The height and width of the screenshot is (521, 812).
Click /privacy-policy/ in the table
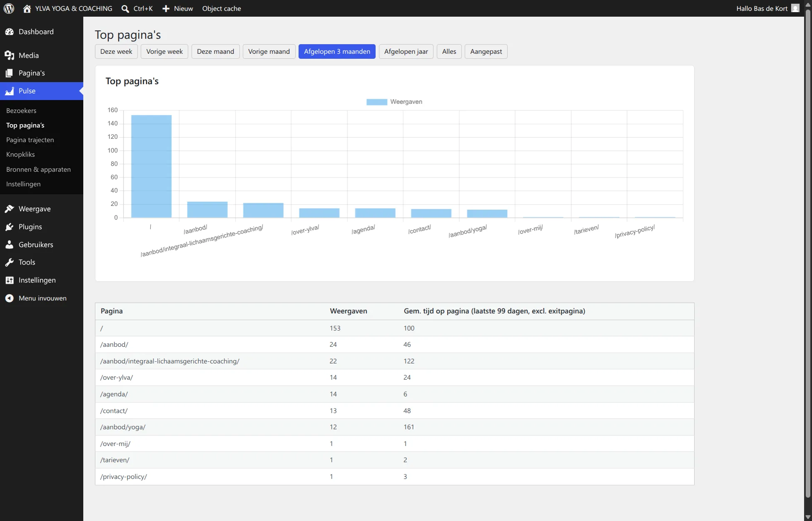click(x=123, y=476)
